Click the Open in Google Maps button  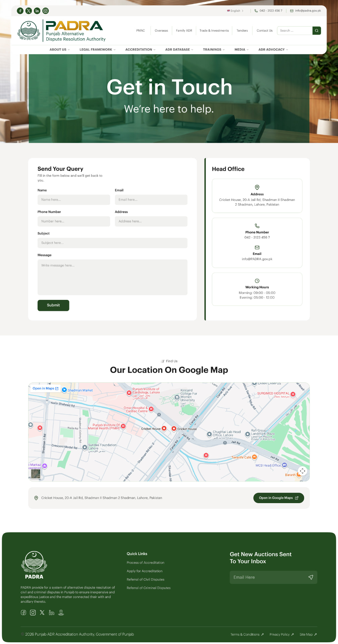279,498
